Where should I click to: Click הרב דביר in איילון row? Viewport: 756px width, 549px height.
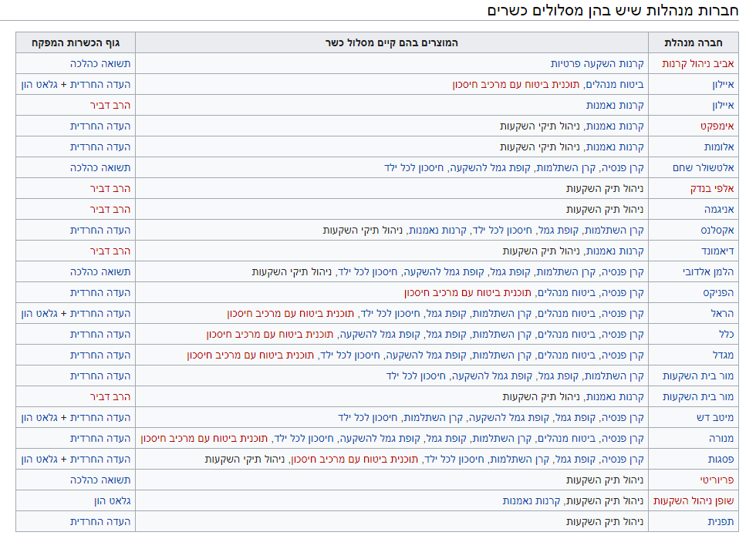tap(110, 105)
